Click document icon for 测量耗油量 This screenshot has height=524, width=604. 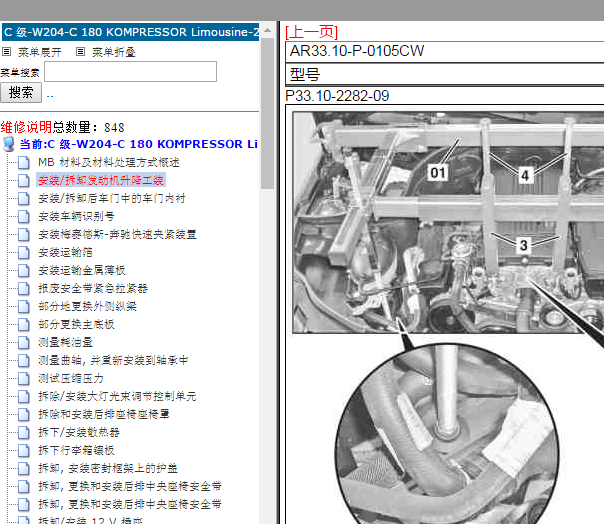click(23, 343)
